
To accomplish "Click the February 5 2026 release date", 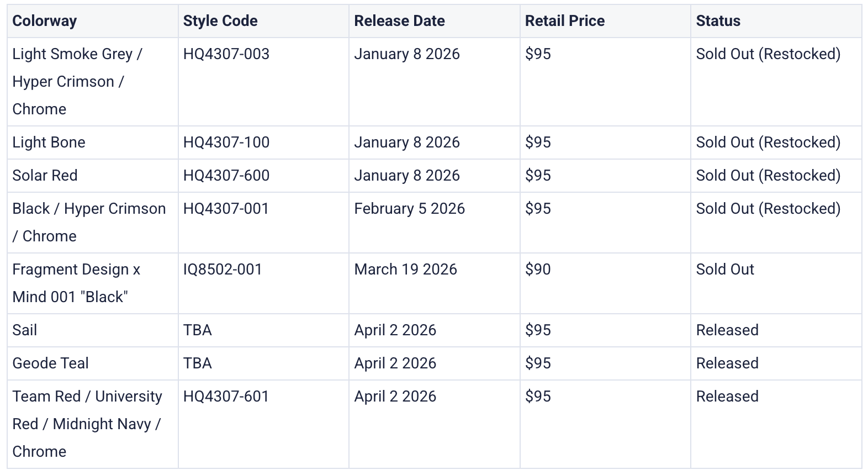I will pos(409,209).
